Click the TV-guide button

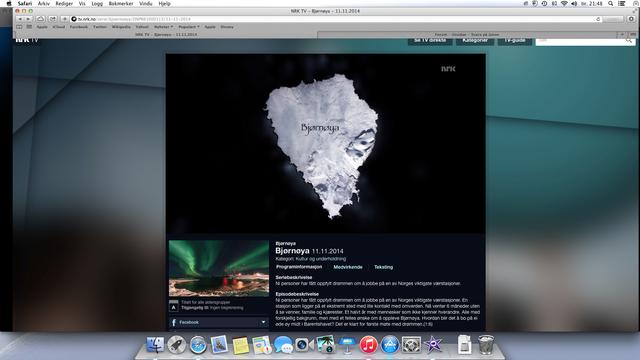point(514,41)
